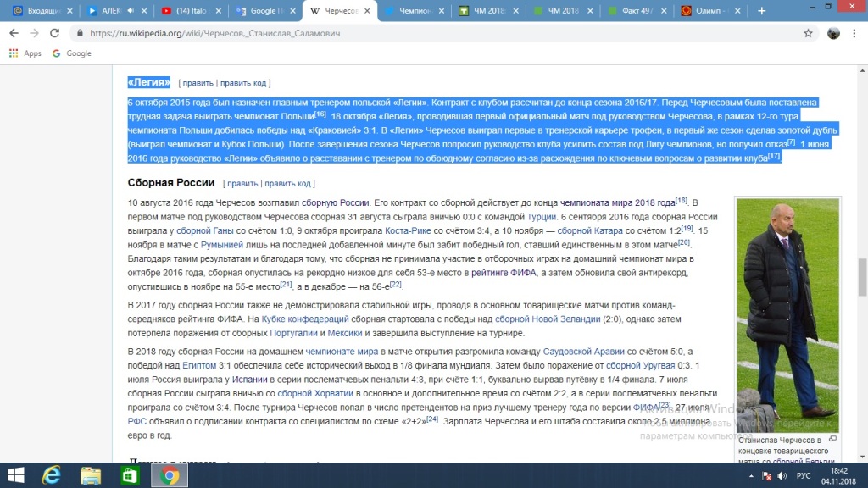Image resolution: width=868 pixels, height=488 pixels.
Task: Open править код for «Легия» section
Action: click(243, 83)
